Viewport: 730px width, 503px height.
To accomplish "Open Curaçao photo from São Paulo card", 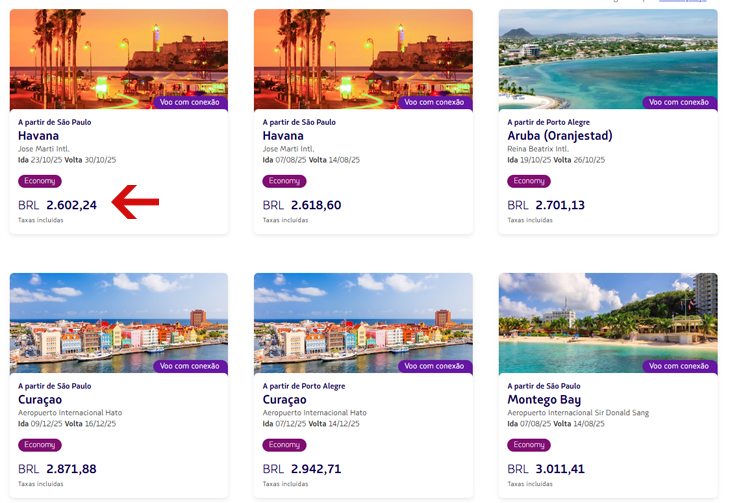I will coord(119,323).
